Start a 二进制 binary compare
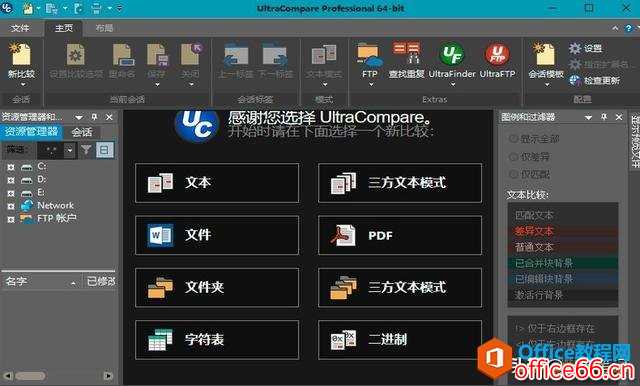Image resolution: width=640 pixels, height=386 pixels. [x=400, y=339]
